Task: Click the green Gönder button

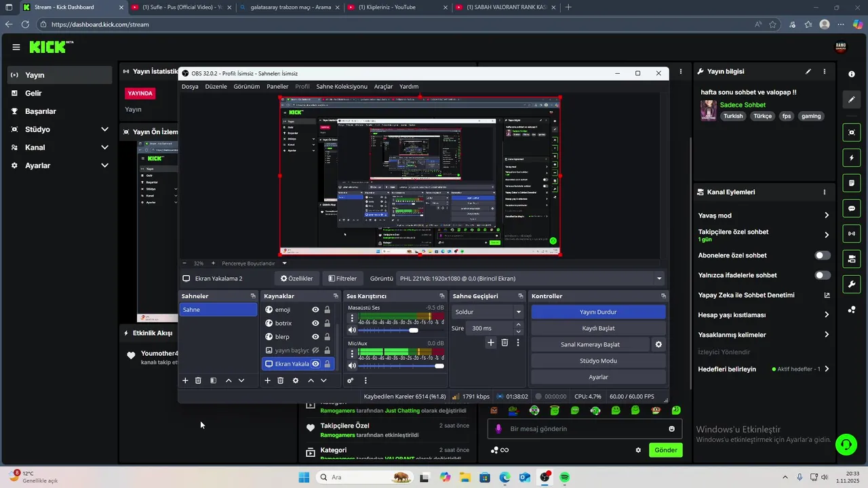Action: tap(665, 450)
